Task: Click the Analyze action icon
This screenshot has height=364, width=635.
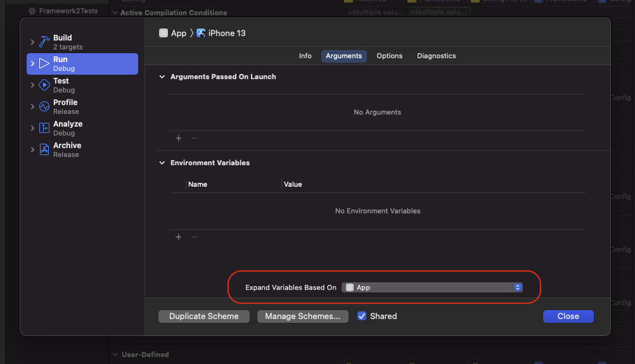Action: tap(44, 128)
